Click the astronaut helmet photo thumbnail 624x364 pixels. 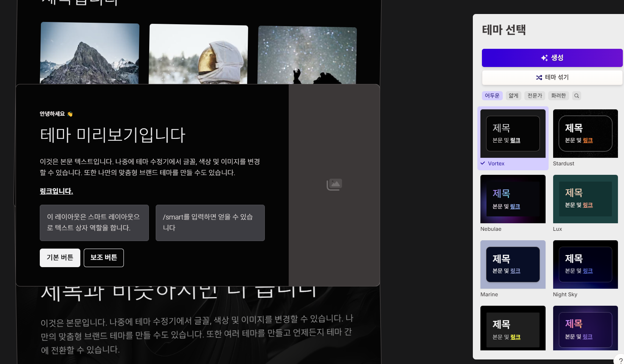tap(198, 54)
